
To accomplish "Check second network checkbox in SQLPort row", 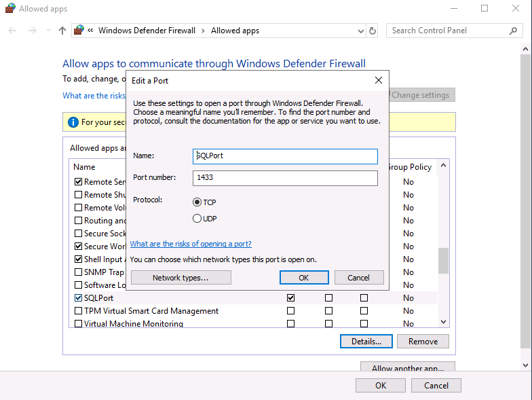I will (x=328, y=297).
